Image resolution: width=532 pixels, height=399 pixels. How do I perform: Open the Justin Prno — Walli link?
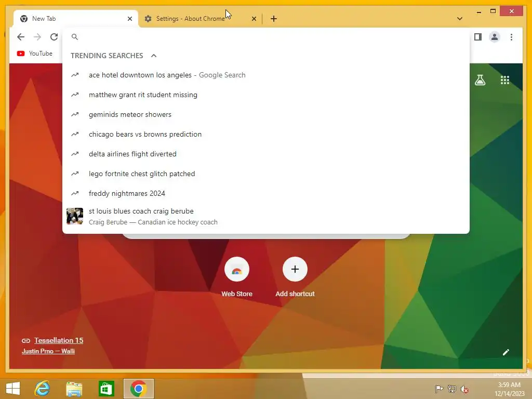click(48, 351)
